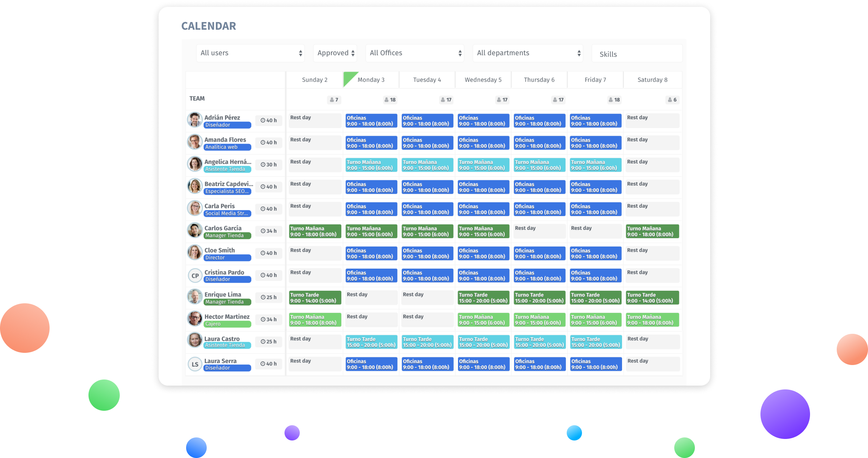Click Enrique Lima's Sunday Turno Tarde shift
The image size is (868, 458).
point(315,298)
